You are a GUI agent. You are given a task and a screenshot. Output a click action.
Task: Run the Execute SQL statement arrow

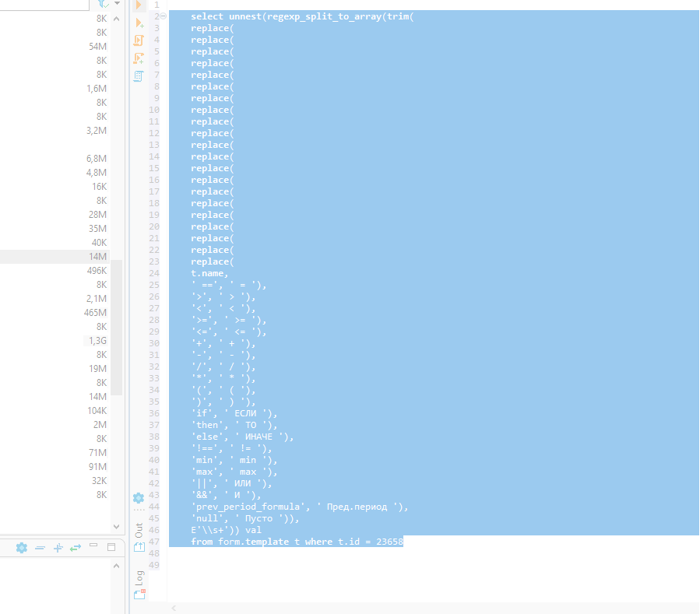point(139,5)
